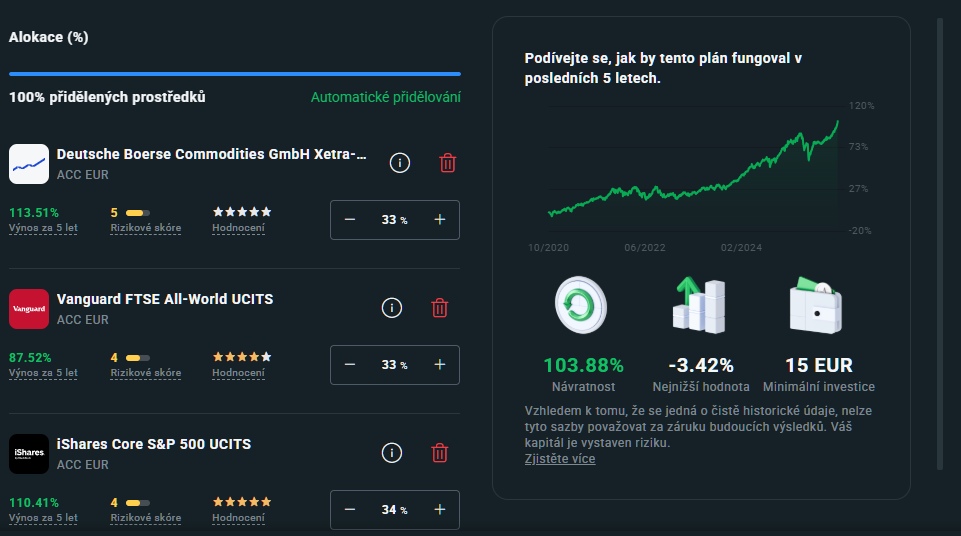
Task: Click the blue allocation progress bar
Action: 235,74
